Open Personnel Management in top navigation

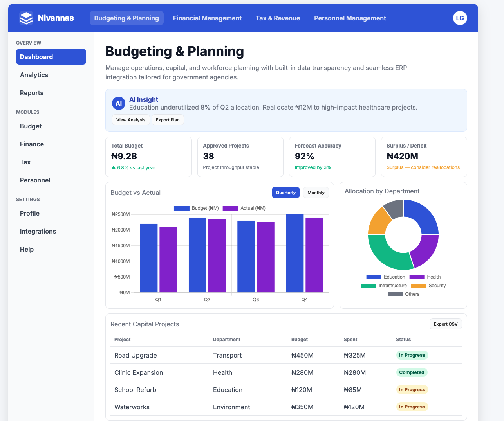pos(350,18)
